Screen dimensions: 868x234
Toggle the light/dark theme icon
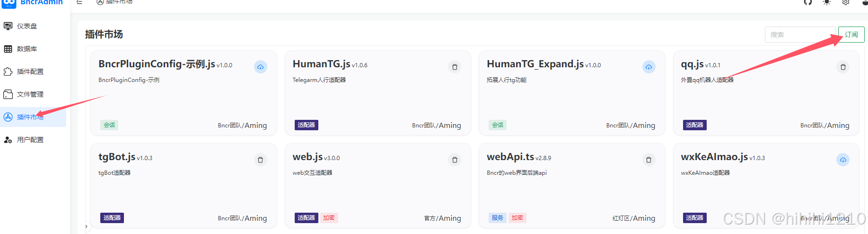pyautogui.click(x=827, y=2)
